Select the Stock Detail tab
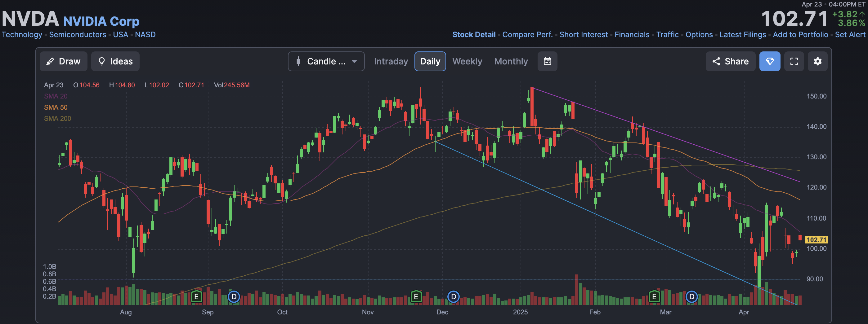Screen dimensions: 868x324 474,35
